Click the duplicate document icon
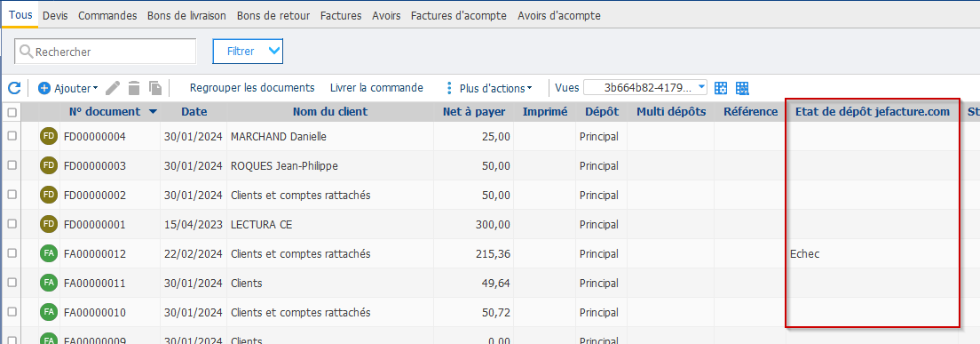This screenshot has width=980, height=344. pyautogui.click(x=155, y=88)
